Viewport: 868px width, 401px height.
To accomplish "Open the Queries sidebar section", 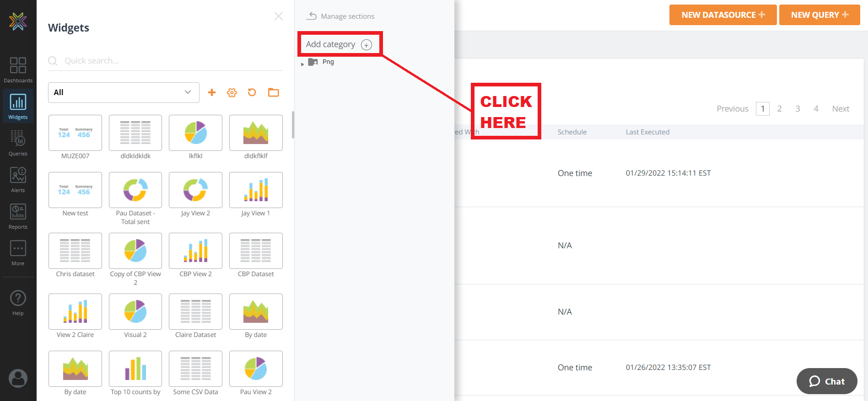I will click(18, 143).
